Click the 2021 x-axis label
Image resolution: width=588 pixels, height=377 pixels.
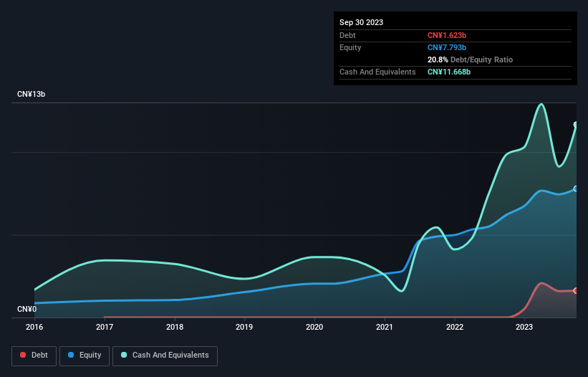[x=385, y=327]
